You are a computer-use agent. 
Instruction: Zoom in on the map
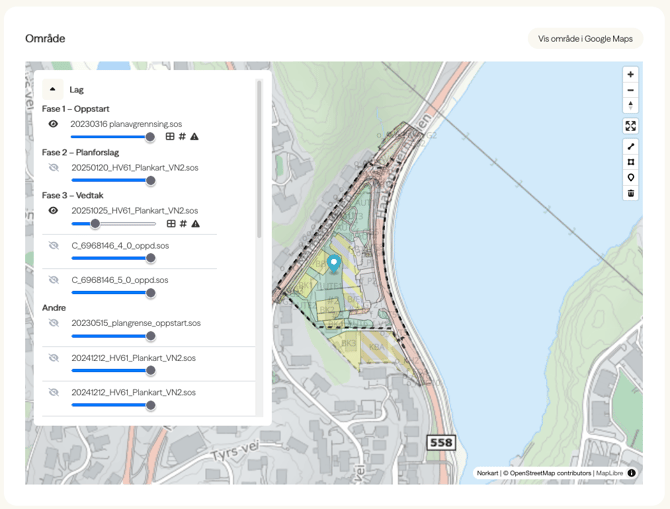(630, 75)
